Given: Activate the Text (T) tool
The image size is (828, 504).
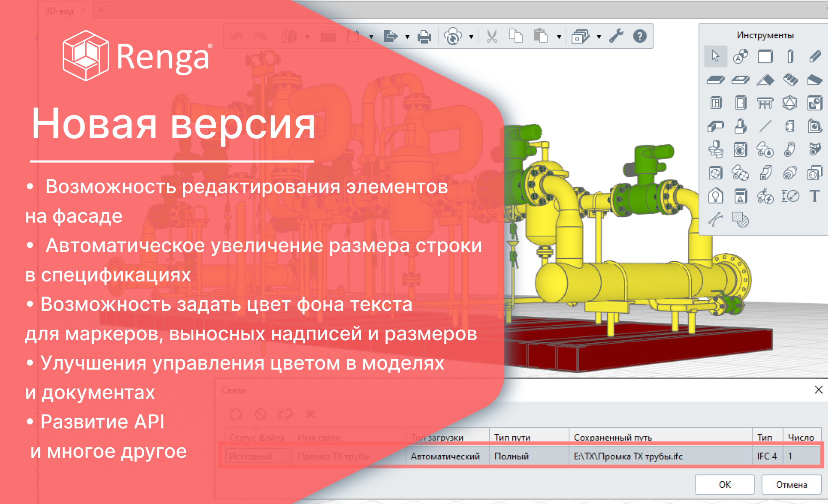Looking at the screenshot, I should [x=814, y=196].
